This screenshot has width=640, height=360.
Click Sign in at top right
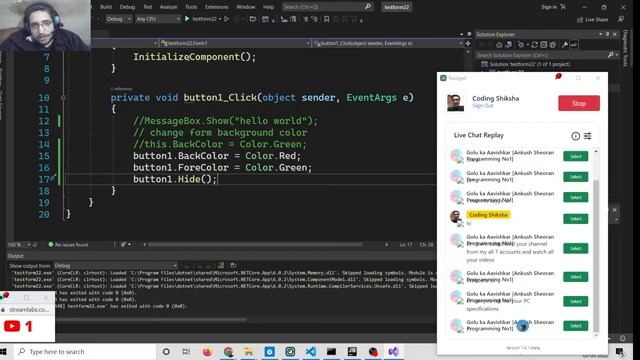point(549,7)
